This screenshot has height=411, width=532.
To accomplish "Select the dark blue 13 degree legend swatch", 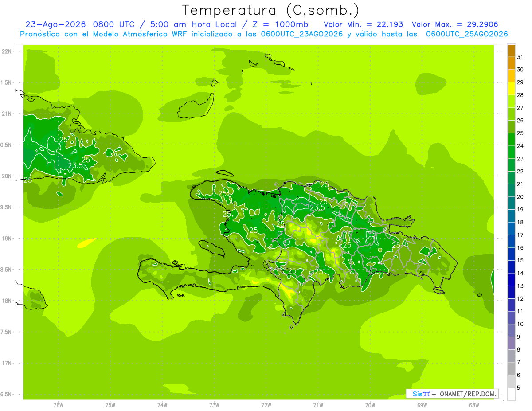I will 511,280.
